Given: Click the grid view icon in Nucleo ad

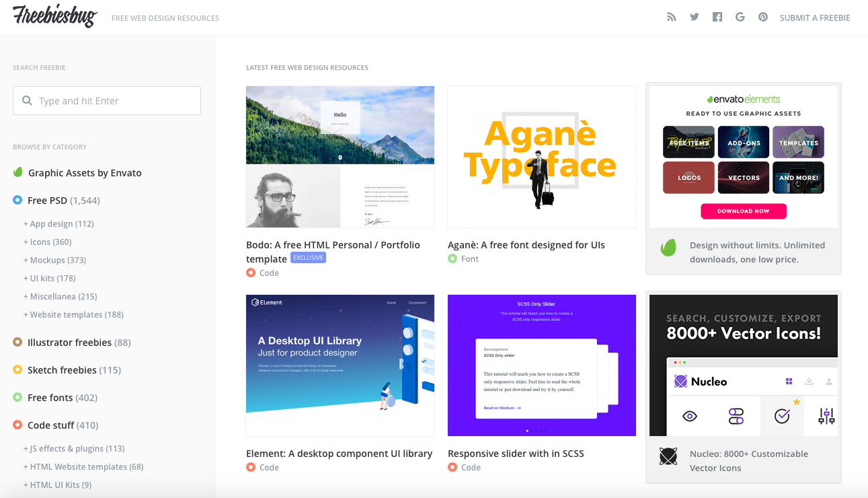Looking at the screenshot, I should tap(789, 382).
